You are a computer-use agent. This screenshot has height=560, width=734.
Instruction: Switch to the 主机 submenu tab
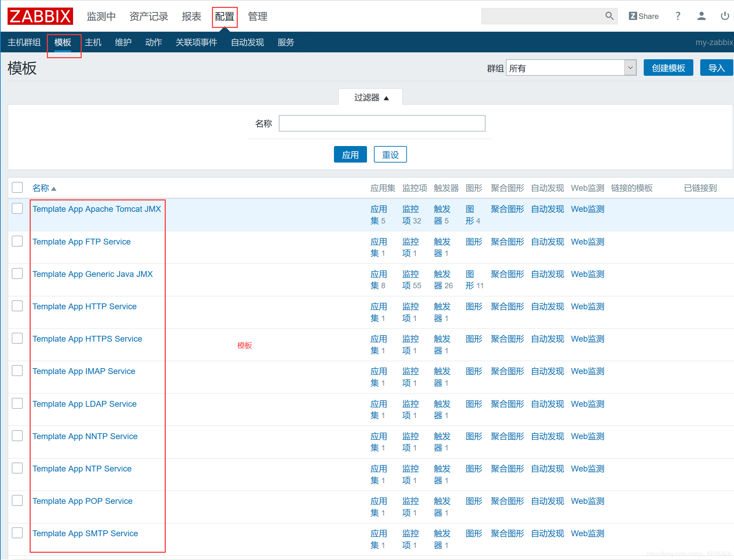93,42
